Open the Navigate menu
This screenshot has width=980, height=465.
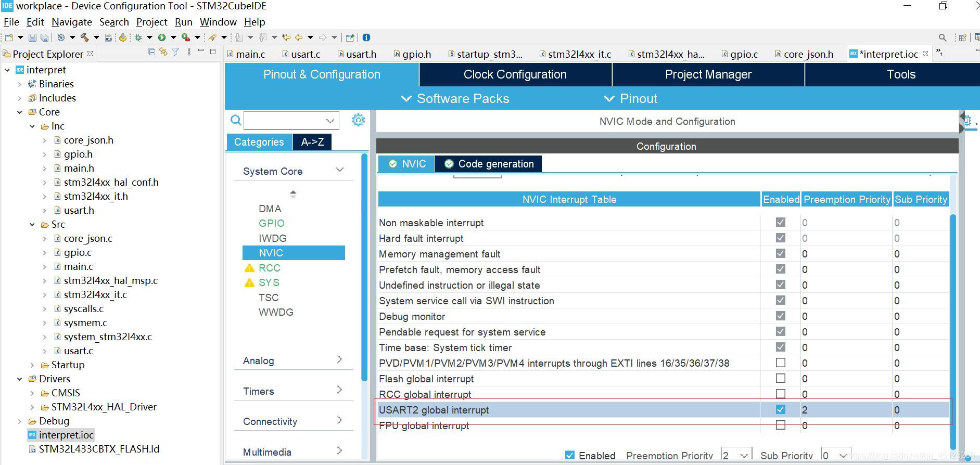click(x=71, y=22)
